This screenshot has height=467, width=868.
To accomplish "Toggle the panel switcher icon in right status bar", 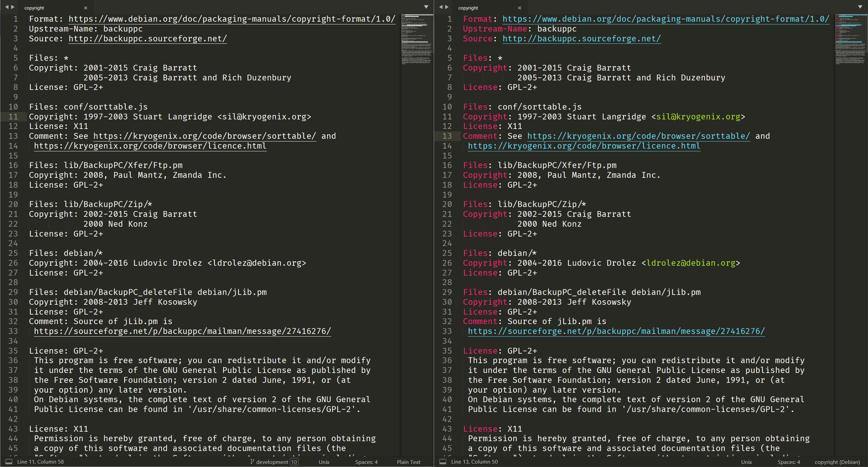I will (443, 462).
